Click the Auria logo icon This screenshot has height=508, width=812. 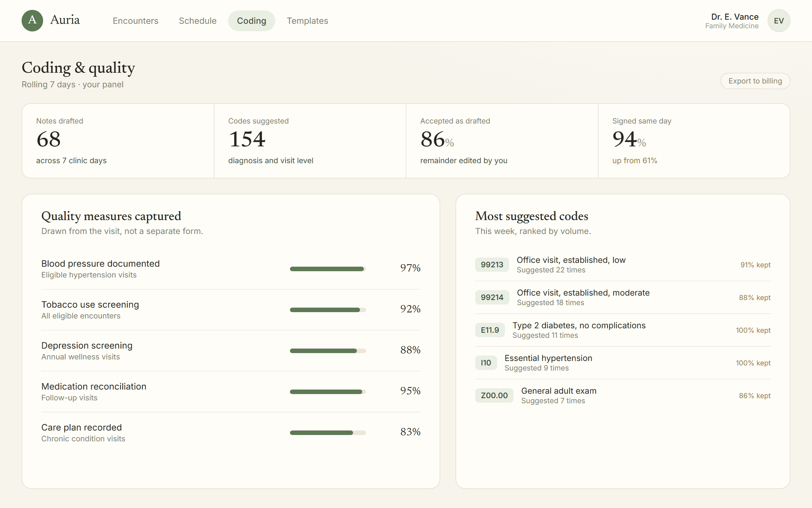pyautogui.click(x=32, y=21)
